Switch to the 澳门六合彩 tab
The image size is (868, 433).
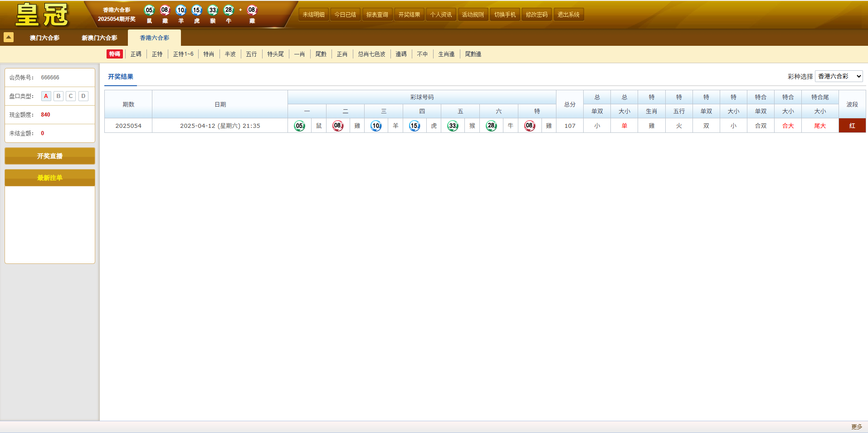coord(44,38)
